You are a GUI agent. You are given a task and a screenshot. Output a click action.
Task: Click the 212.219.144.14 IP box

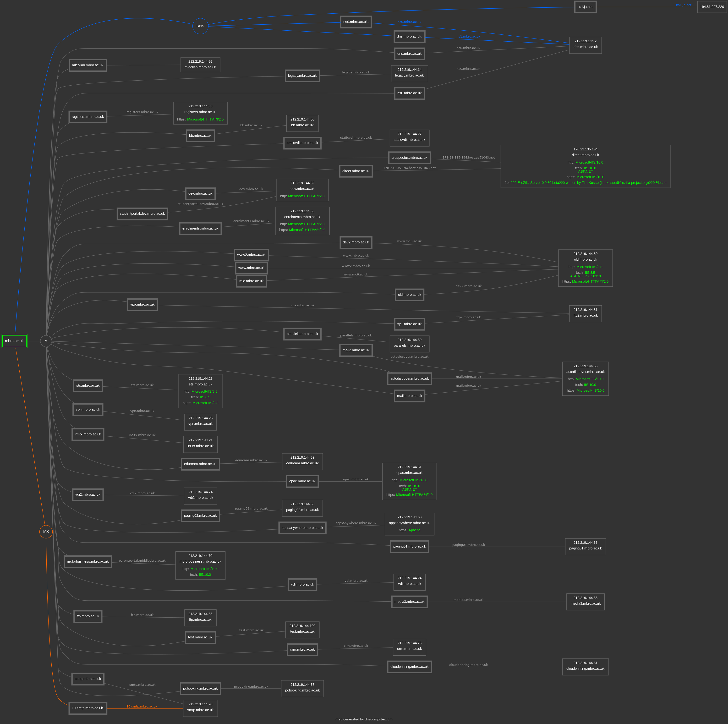pos(409,73)
